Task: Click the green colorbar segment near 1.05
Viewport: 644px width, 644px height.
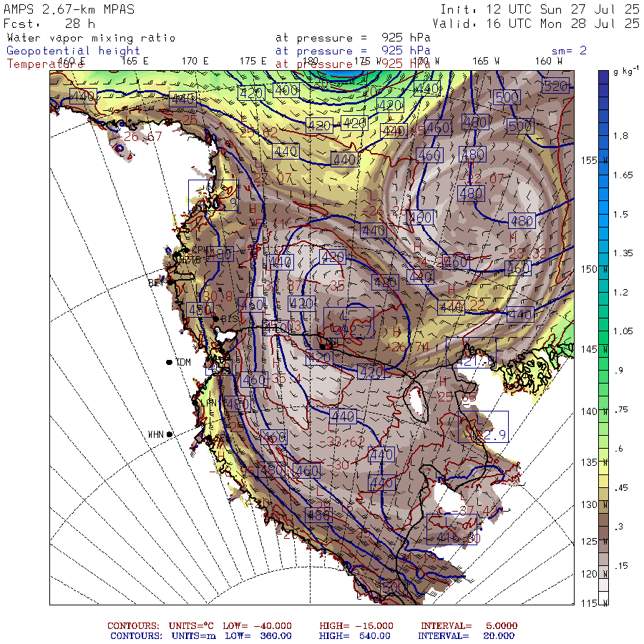Action: tap(603, 338)
